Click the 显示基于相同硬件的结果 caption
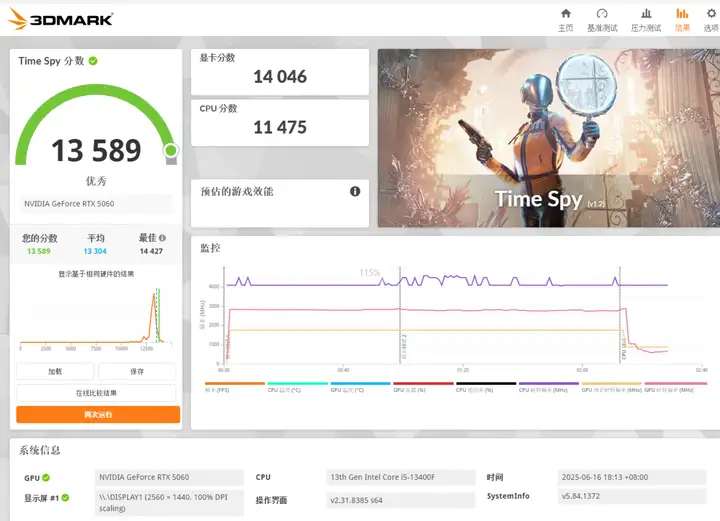The width and height of the screenshot is (720, 521). pos(96,274)
